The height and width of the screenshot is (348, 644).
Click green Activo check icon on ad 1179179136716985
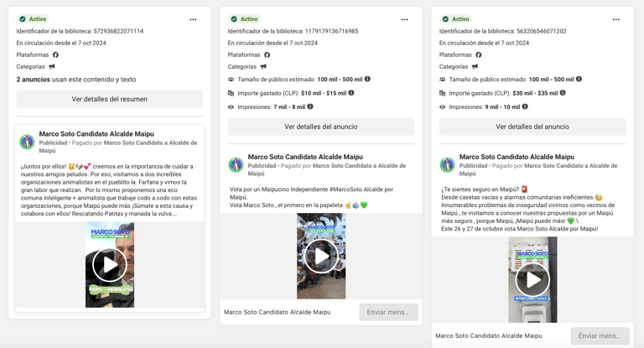coord(234,19)
